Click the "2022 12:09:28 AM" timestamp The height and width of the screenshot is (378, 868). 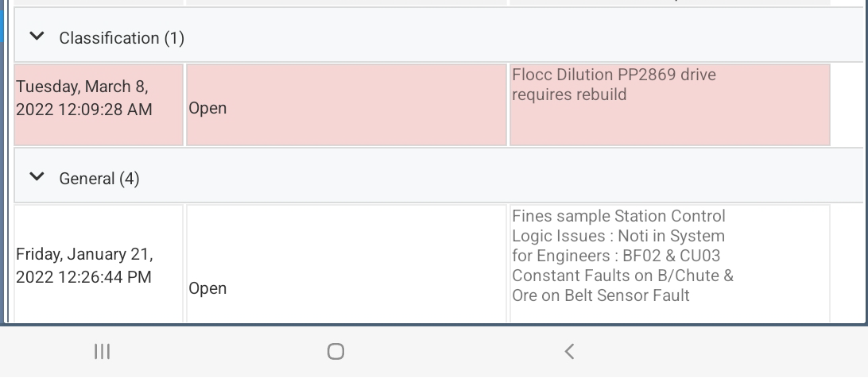pos(83,110)
